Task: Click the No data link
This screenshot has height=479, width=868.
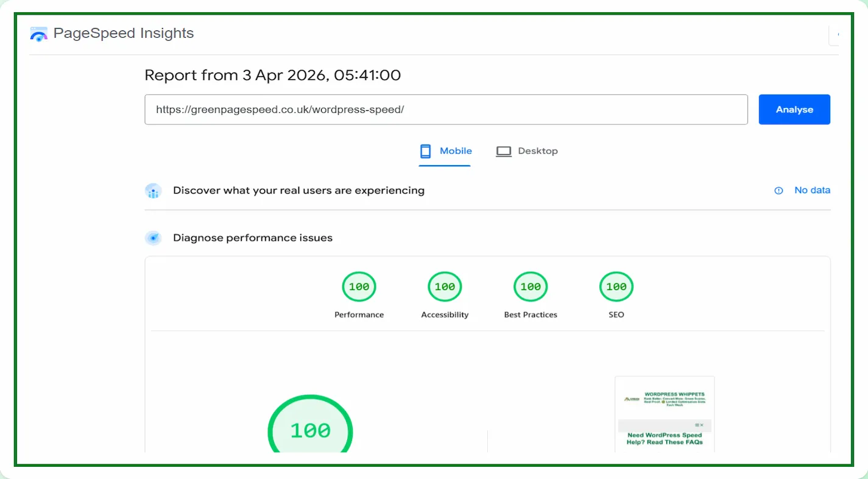Action: point(812,190)
